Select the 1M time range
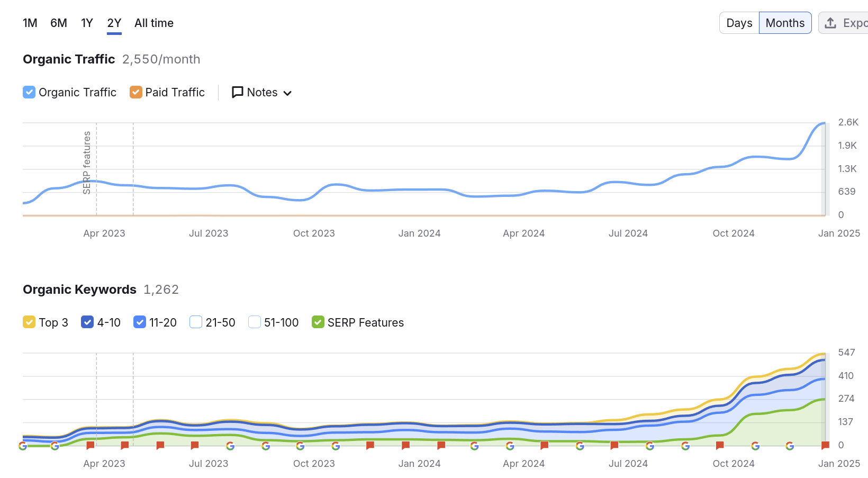Image resolution: width=868 pixels, height=478 pixels. pos(30,23)
